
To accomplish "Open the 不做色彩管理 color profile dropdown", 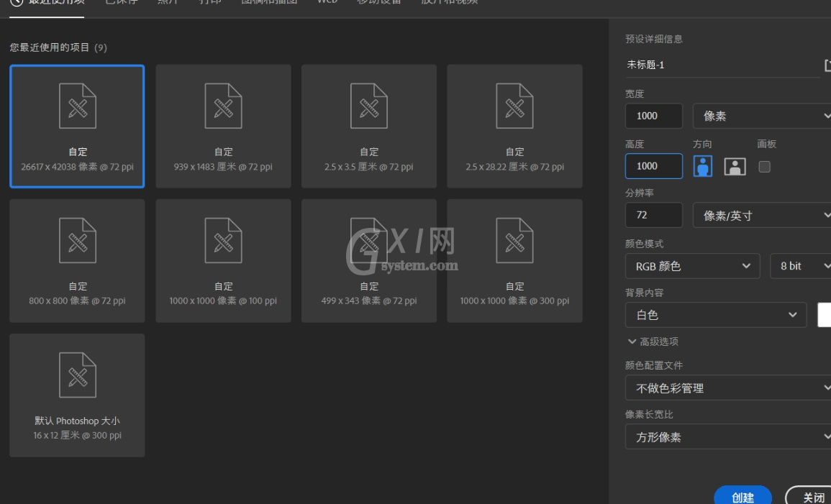I will pyautogui.click(x=728, y=388).
